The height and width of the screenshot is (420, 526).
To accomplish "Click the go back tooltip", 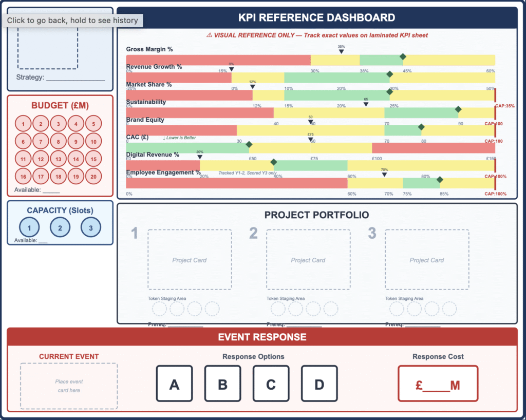I will 72,21.
